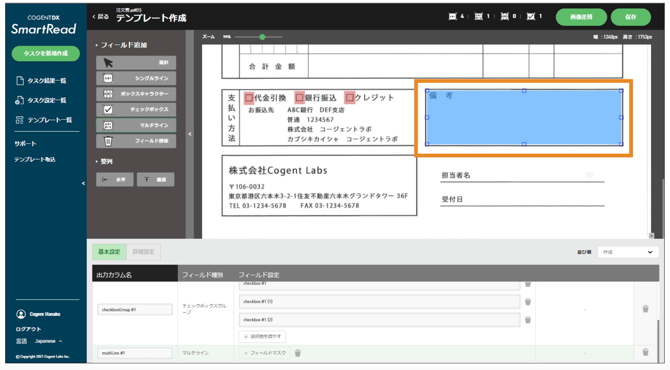
Task: Choose the シングルライン field tool
Action: click(136, 79)
